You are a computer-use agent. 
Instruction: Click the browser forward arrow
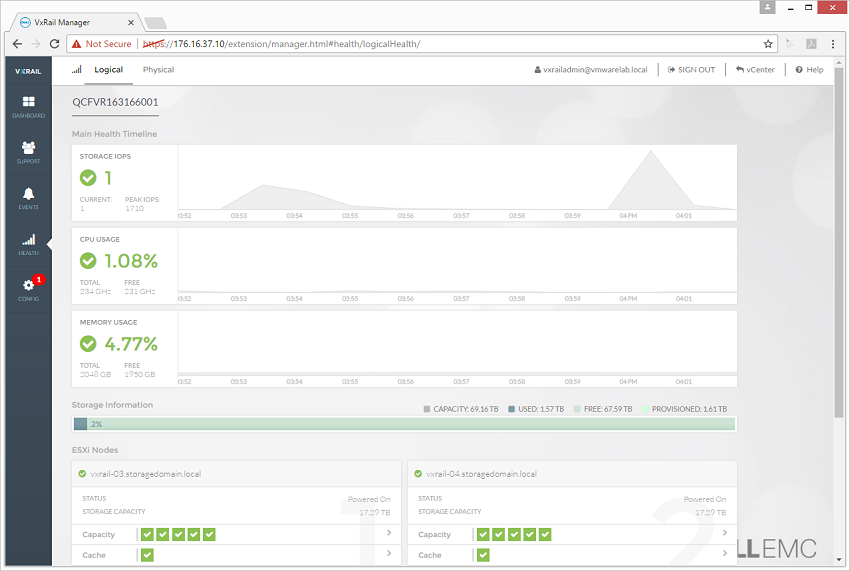point(36,44)
